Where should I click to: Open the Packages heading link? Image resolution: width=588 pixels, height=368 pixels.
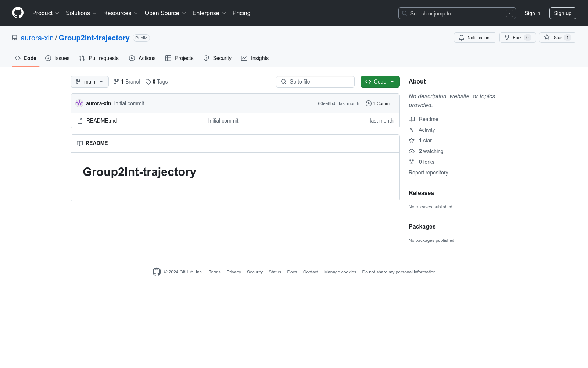[422, 226]
